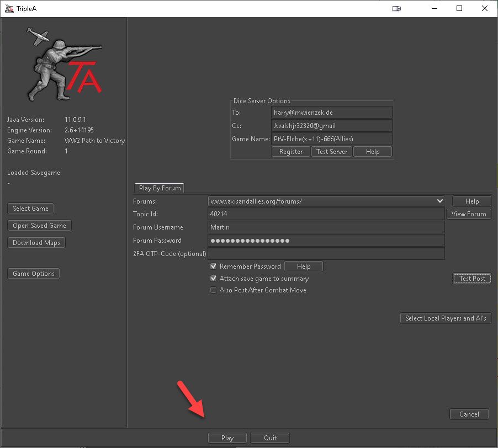Click the screen capture icon in title bar
498x448 pixels.
point(396,8)
